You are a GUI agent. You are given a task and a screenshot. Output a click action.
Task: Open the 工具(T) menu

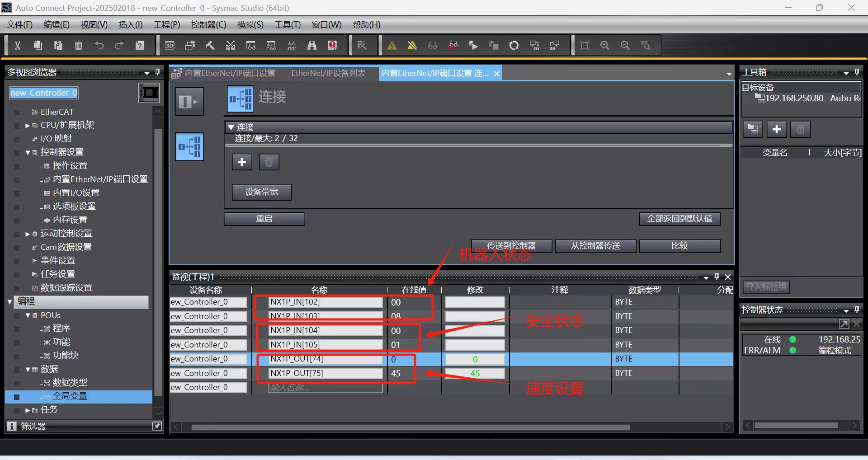point(288,24)
